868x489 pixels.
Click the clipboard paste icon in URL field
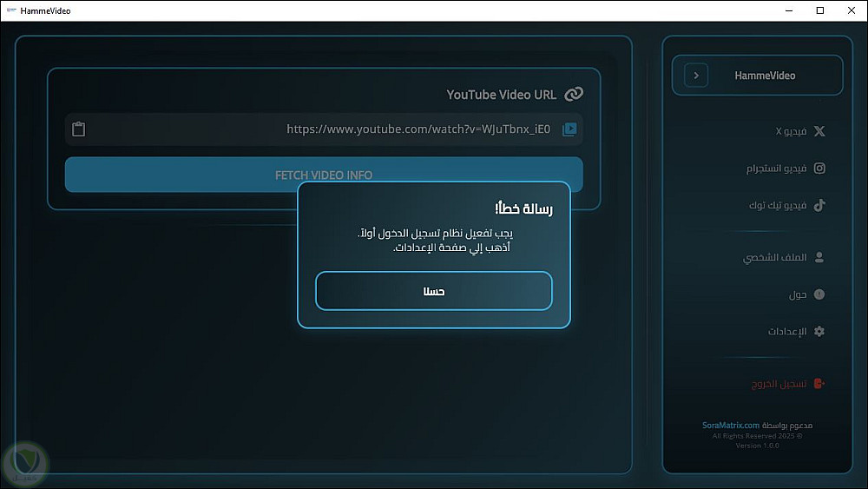[79, 129]
